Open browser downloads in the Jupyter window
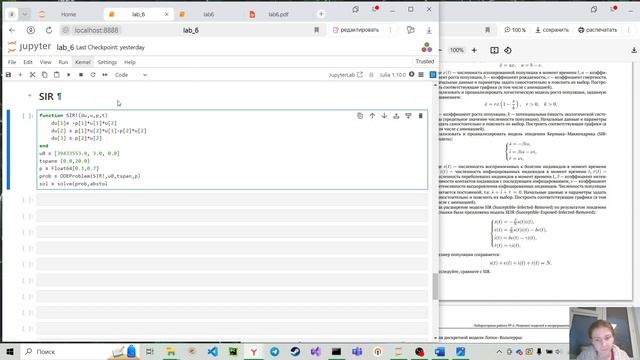This screenshot has height=360, width=640. [429, 30]
